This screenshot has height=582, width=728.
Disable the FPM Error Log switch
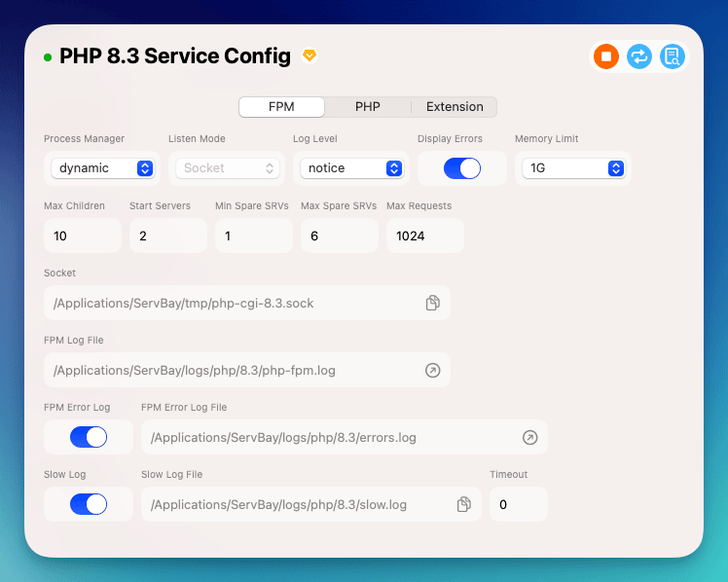coord(89,437)
